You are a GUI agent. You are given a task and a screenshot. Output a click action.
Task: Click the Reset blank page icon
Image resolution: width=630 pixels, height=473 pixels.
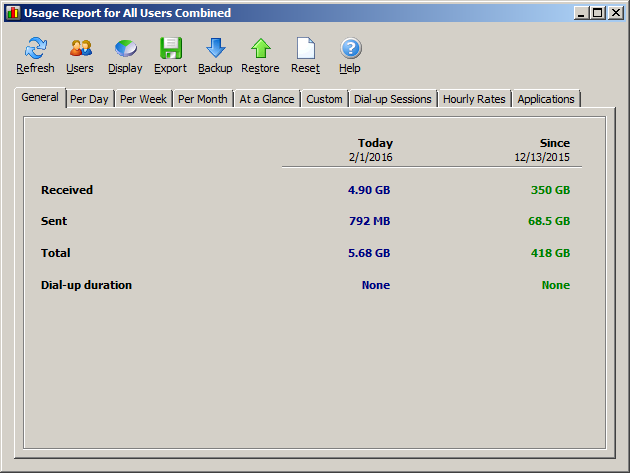click(x=305, y=49)
